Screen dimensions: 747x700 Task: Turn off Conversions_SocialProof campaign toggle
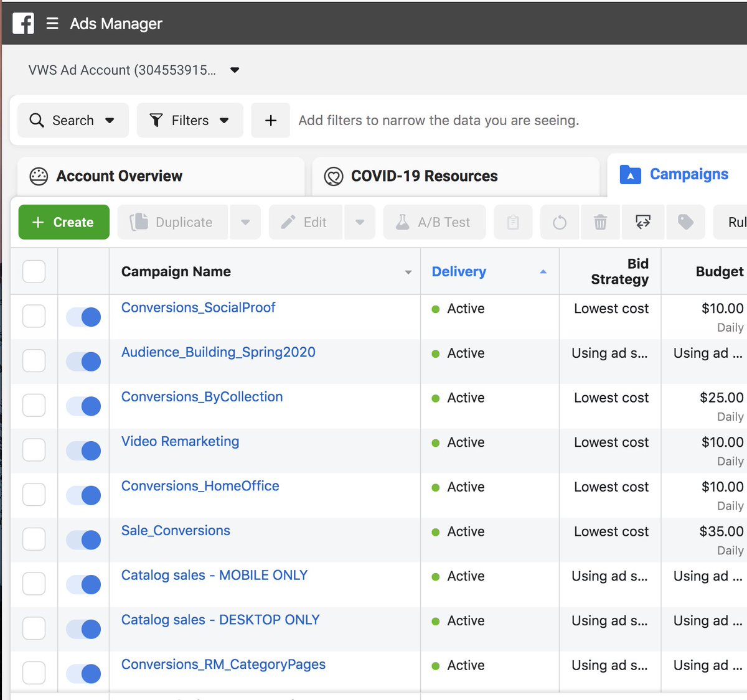click(x=83, y=317)
